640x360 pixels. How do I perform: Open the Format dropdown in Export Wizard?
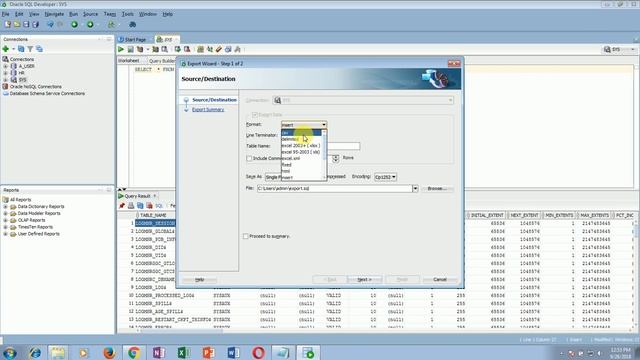point(304,124)
